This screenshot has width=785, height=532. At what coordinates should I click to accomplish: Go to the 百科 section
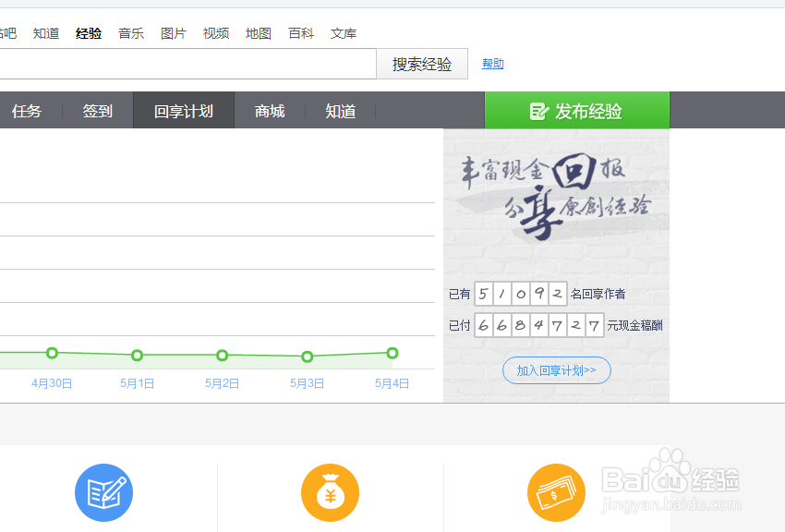tap(301, 32)
